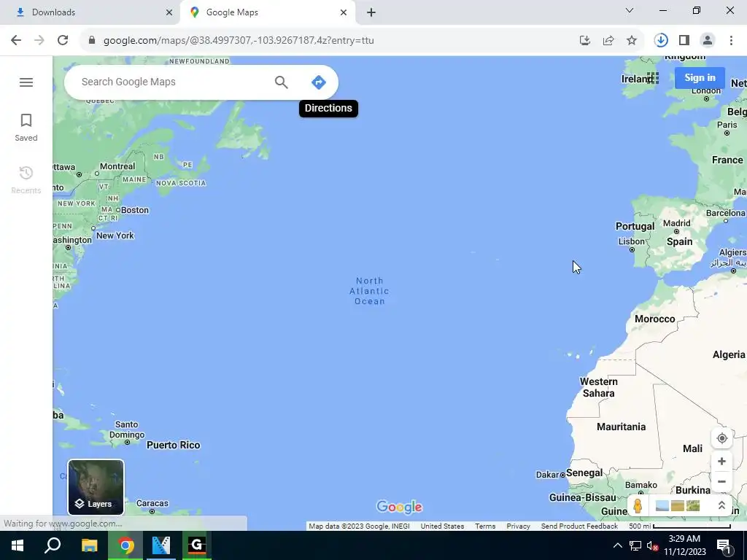Image resolution: width=747 pixels, height=560 pixels.
Task: Click the Western Sahara map label
Action: pos(598,388)
